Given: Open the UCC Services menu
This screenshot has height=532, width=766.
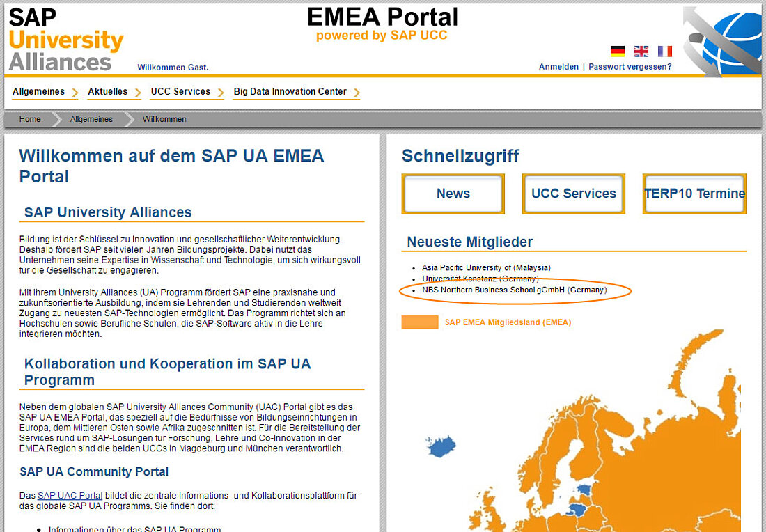Looking at the screenshot, I should 181,91.
